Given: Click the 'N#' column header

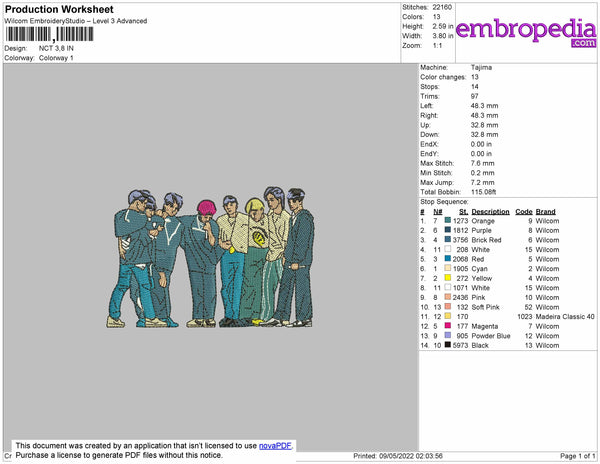Looking at the screenshot, I should click(437, 212).
